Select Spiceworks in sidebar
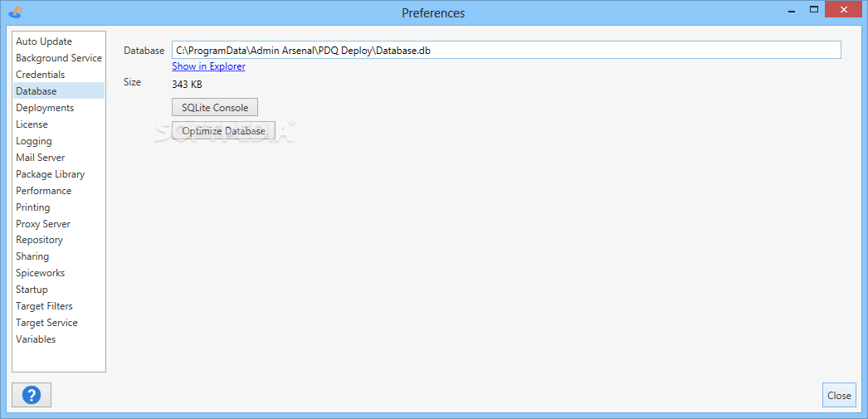 [x=59, y=274]
